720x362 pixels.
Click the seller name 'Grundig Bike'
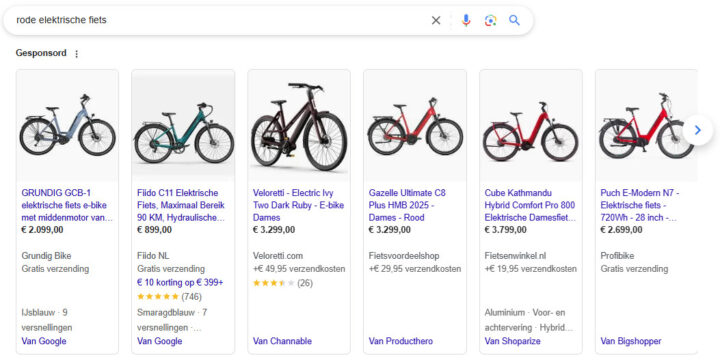46,255
